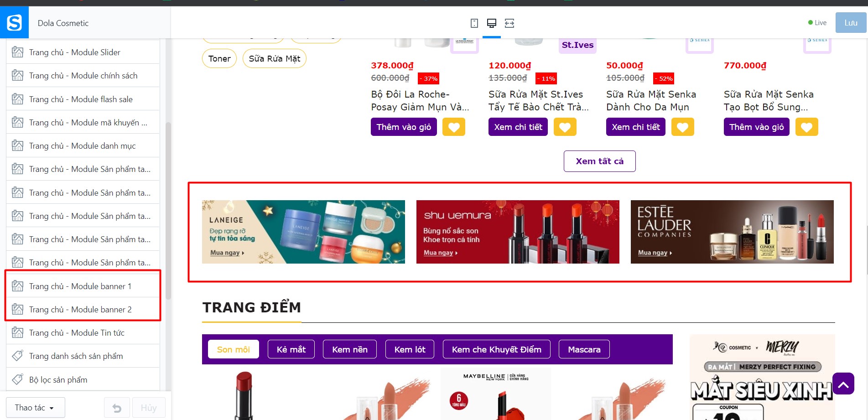Click the sidebar vertical scrollbar
The image size is (868, 420).
pyautogui.click(x=168, y=210)
